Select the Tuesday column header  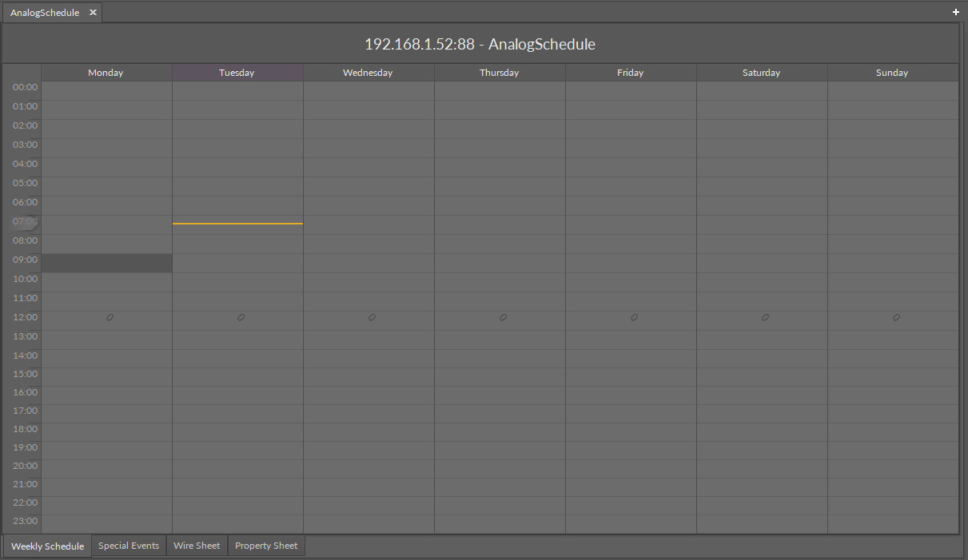[x=237, y=72]
